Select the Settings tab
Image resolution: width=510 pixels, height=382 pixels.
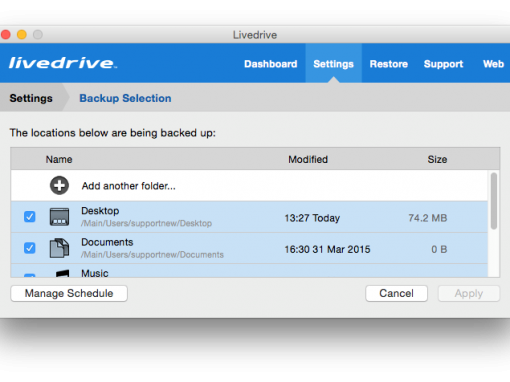coord(333,64)
